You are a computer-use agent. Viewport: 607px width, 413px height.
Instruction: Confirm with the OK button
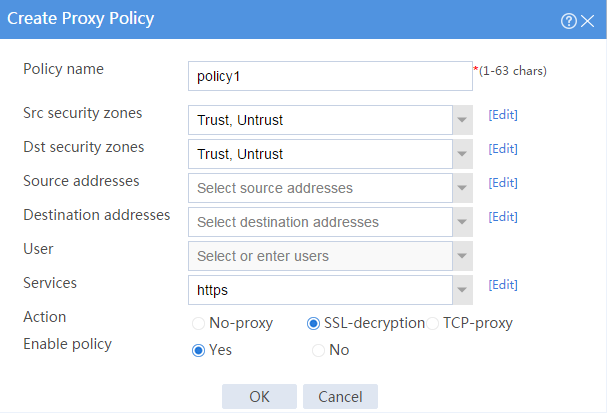point(259,397)
